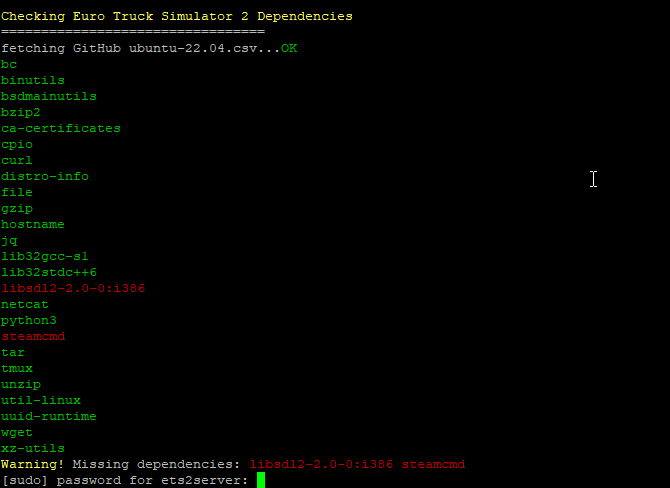Click the 'util-linux' package line

(x=41, y=400)
